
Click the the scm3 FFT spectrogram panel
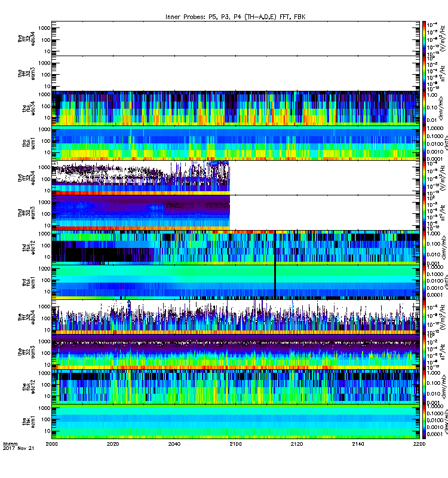pos(235,352)
